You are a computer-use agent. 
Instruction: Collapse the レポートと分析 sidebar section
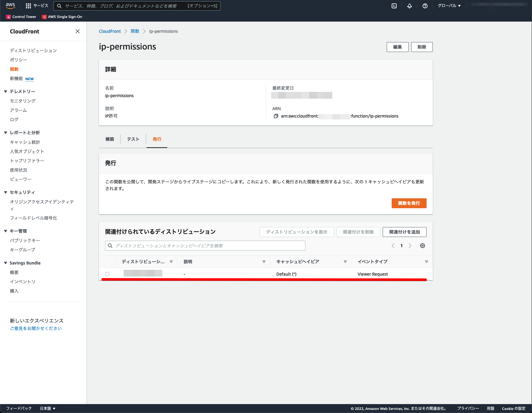(6, 133)
